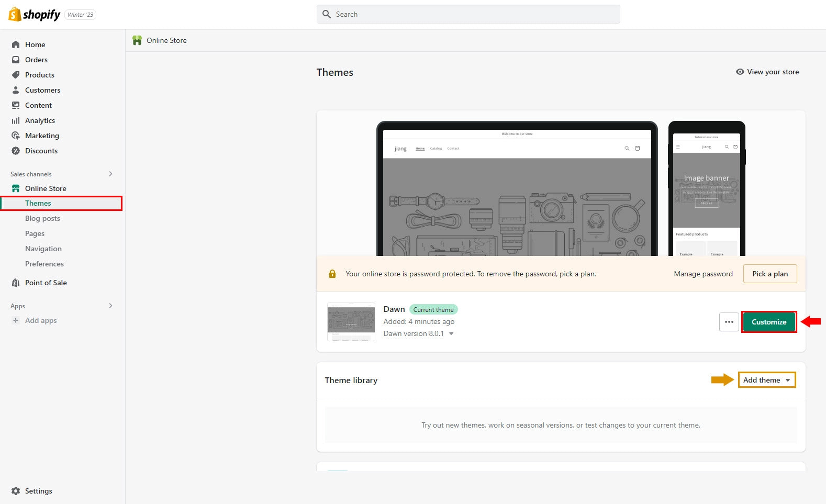Click the eye icon beside View your store
Viewport: 826px width, 504px height.
coord(740,72)
